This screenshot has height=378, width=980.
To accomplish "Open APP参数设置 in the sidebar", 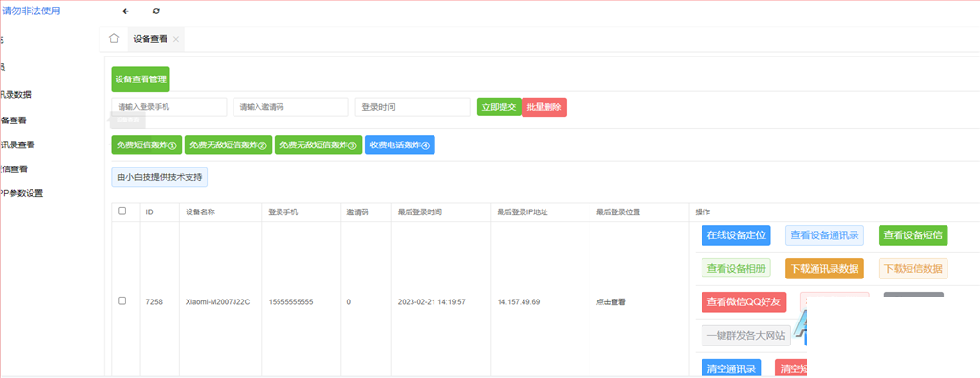I will [x=21, y=193].
